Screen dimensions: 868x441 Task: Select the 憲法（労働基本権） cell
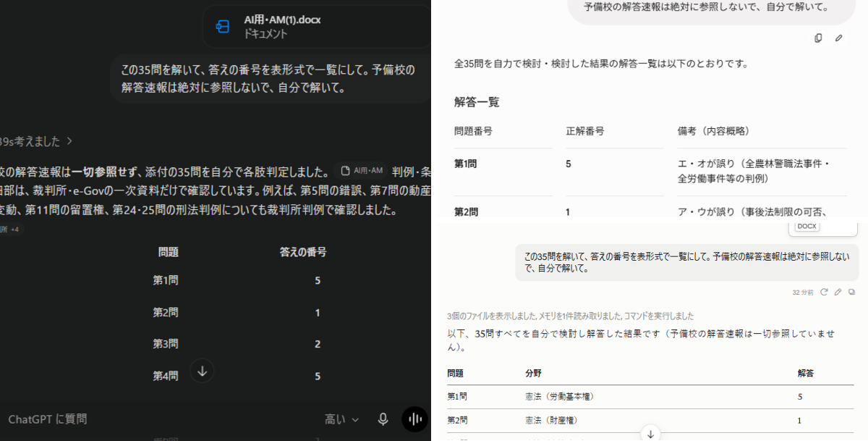pyautogui.click(x=560, y=397)
